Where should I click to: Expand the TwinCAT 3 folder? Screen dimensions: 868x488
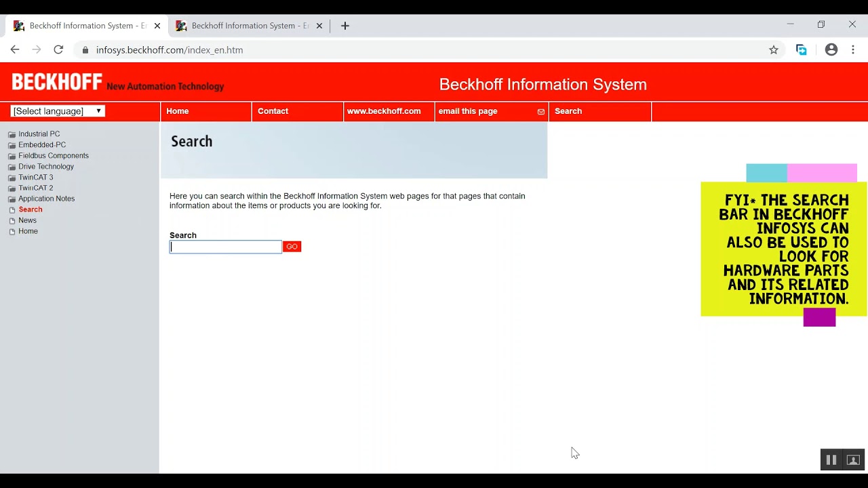click(x=36, y=178)
